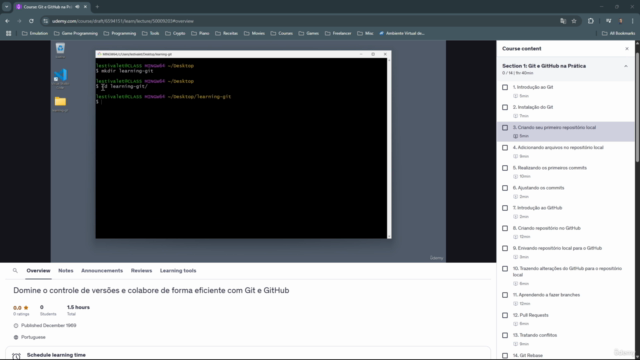Open the Courses bookmarks folder
Viewport: 640px width, 360px height.
click(282, 33)
